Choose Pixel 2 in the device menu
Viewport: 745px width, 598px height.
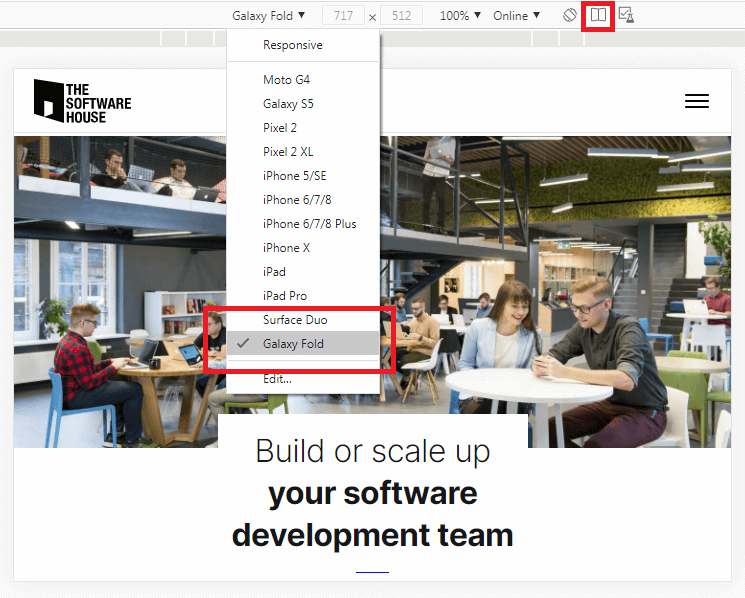click(303, 128)
